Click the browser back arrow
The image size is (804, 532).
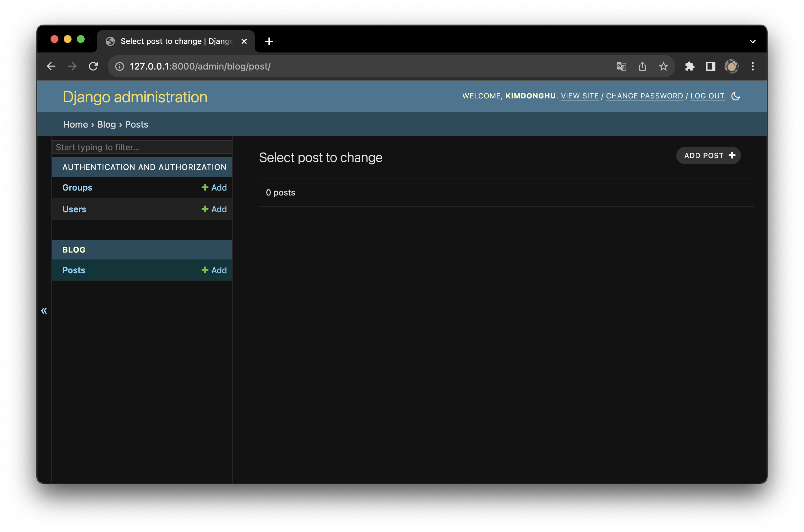[51, 66]
